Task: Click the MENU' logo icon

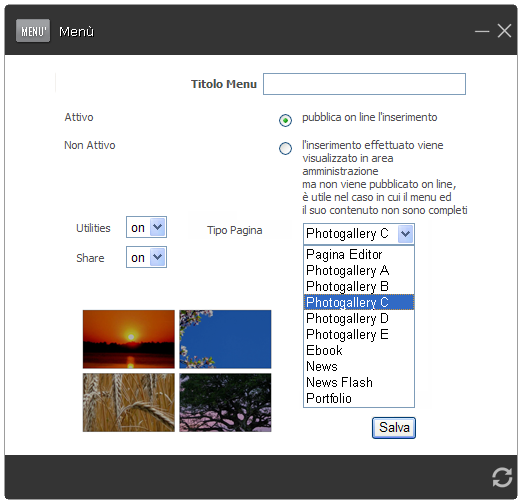Action: tap(33, 31)
